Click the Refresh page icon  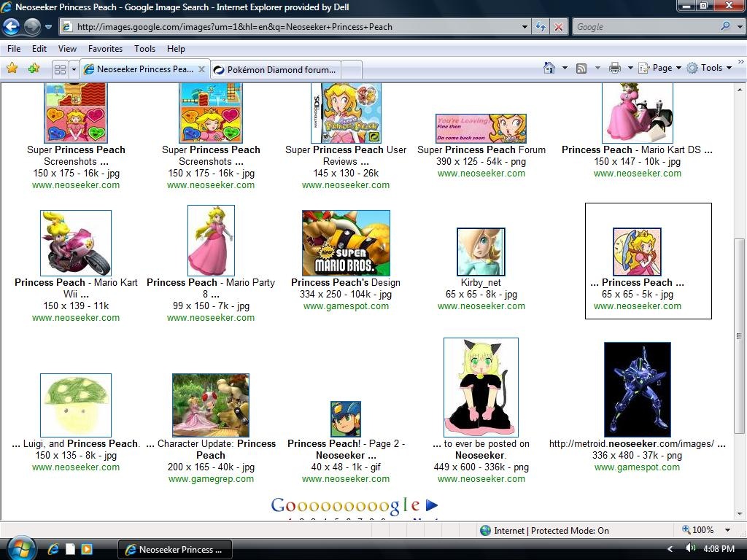click(541, 26)
